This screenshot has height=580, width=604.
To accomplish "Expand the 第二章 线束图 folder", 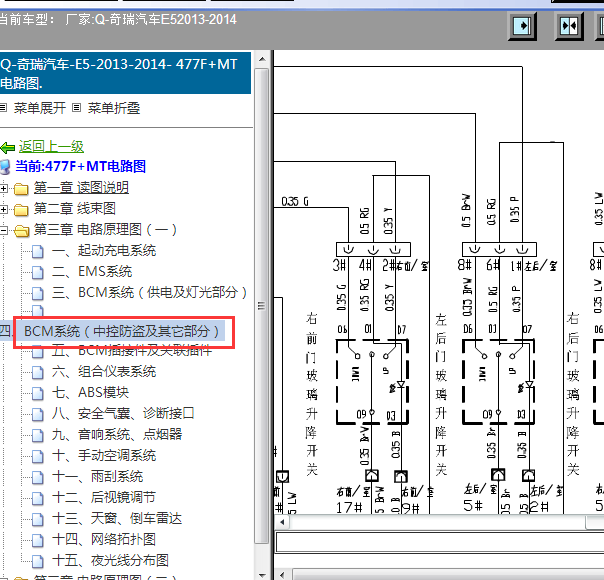I will [x=3, y=209].
